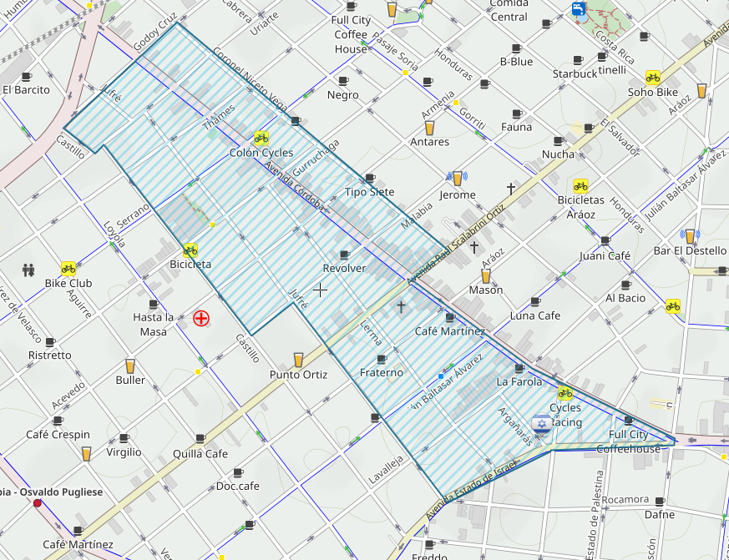Screen dimensions: 729x560
Task: Select the Hasta la Masa cafe icon
Action: click(x=154, y=305)
